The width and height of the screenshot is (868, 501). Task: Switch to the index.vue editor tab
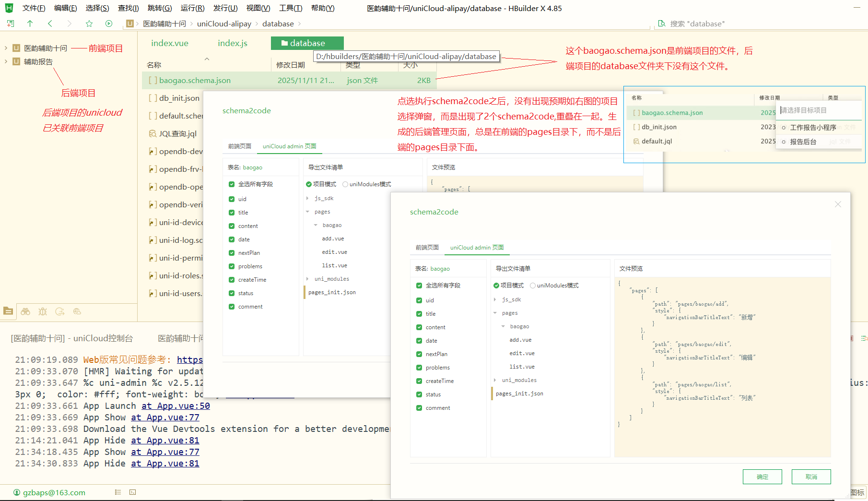170,43
